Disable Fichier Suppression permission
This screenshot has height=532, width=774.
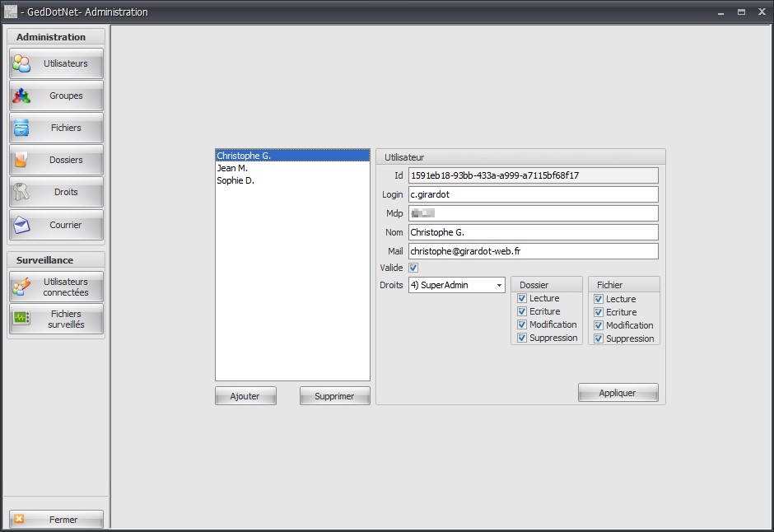pyautogui.click(x=599, y=338)
